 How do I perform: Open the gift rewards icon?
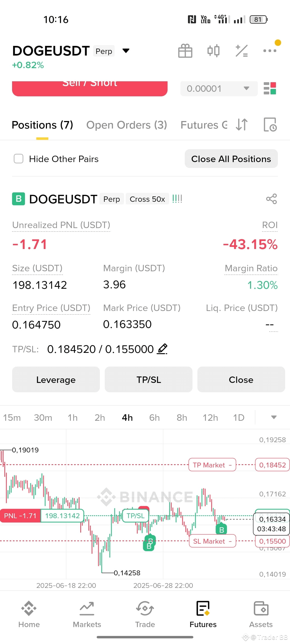pos(185,51)
